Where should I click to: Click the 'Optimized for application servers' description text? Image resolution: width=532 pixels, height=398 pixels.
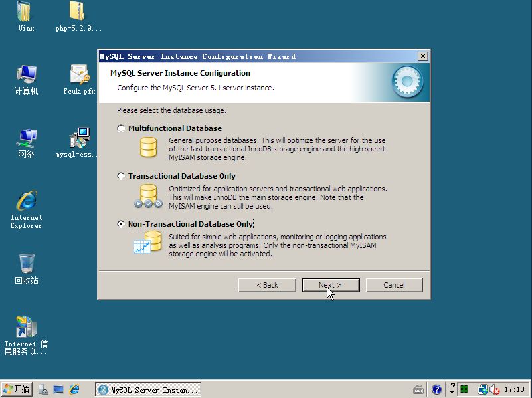278,197
